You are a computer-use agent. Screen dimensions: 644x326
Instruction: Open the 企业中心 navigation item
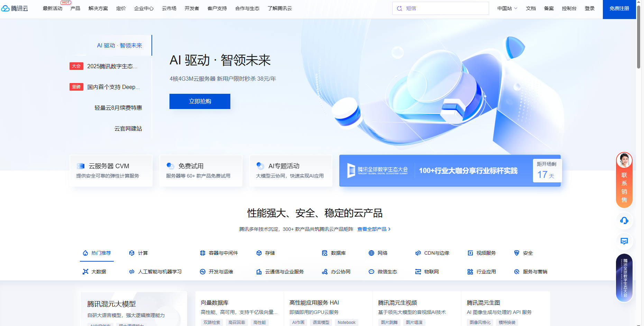coord(144,8)
